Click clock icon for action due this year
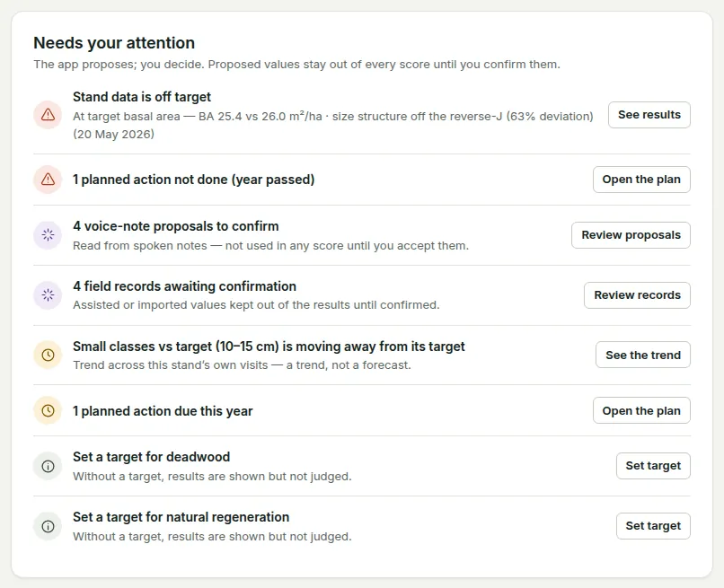The width and height of the screenshot is (724, 588). point(48,411)
